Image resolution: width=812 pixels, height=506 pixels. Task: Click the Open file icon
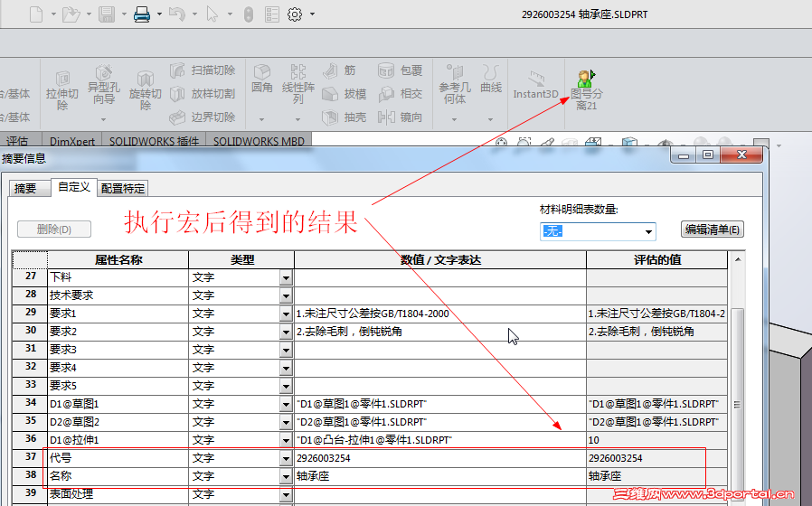[71, 14]
